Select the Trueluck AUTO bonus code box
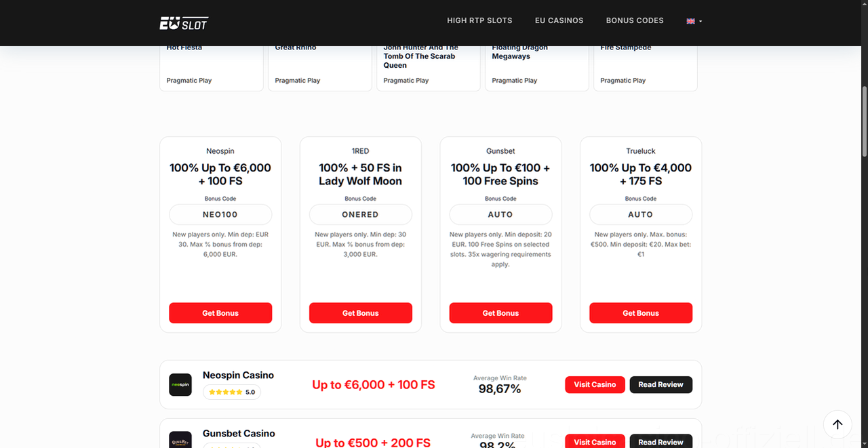The width and height of the screenshot is (868, 448). click(641, 214)
